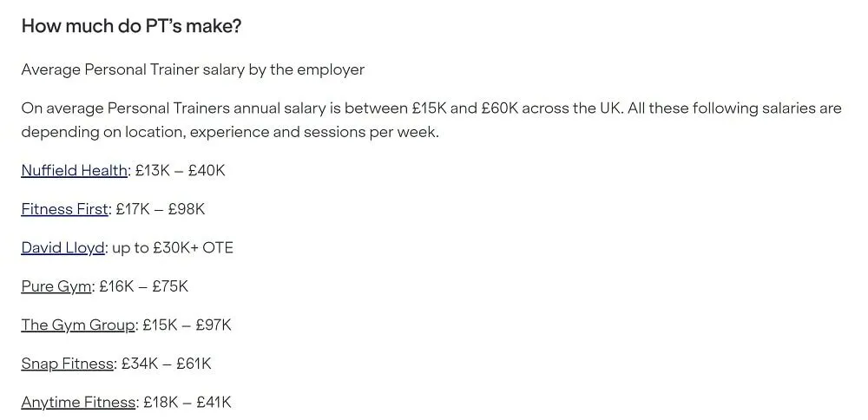Follow the David Lloyd link
The image size is (868, 420).
pos(62,247)
